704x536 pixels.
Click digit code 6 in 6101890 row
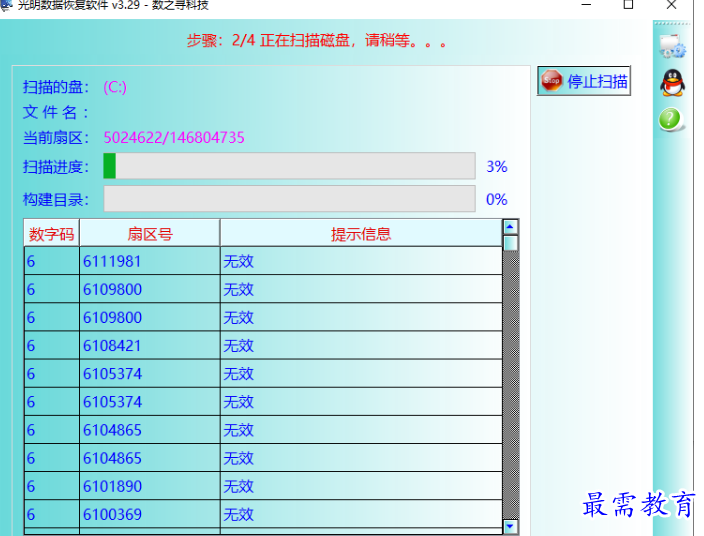coord(52,486)
